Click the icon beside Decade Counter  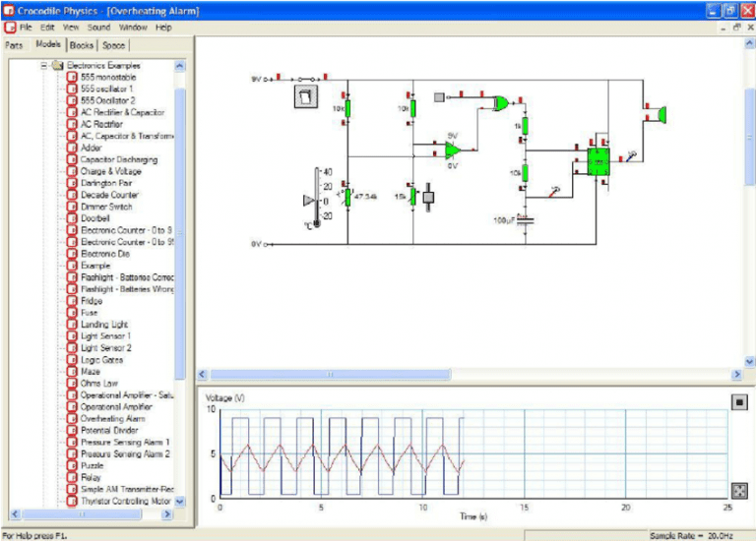tap(72, 195)
